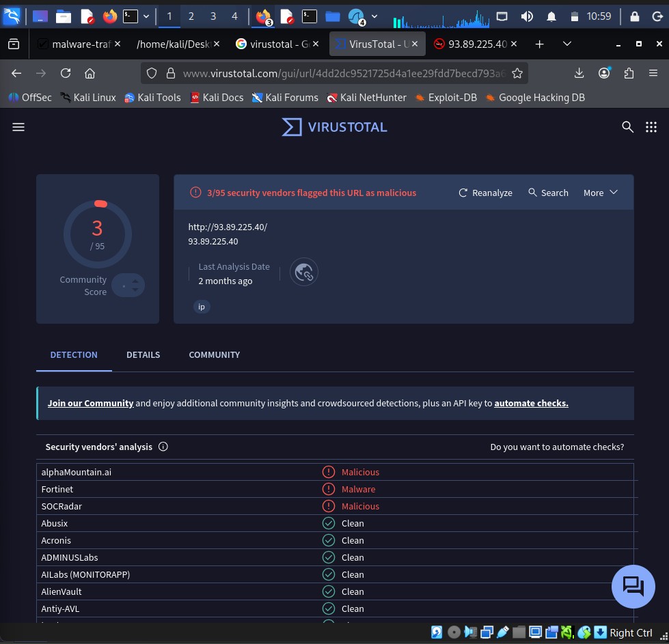The width and height of the screenshot is (669, 644).
Task: Switch to workspace 2
Action: 191,16
